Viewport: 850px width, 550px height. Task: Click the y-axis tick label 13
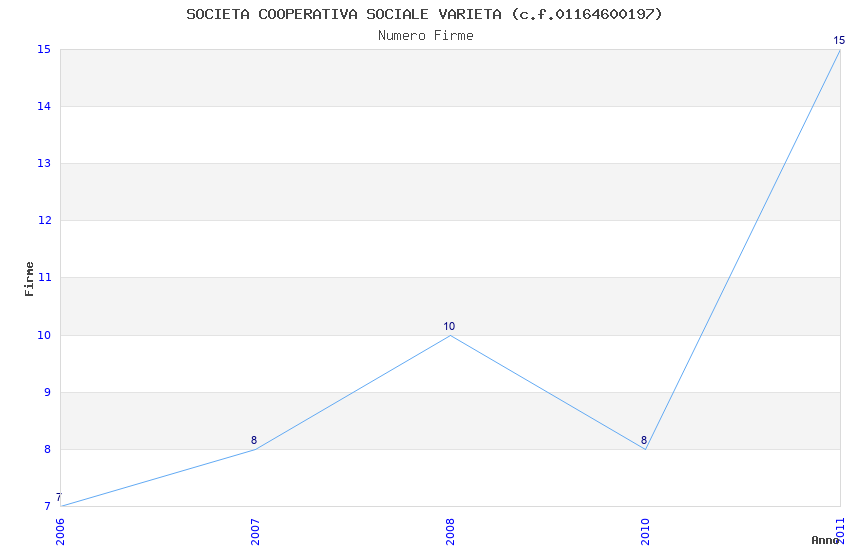[x=44, y=163]
